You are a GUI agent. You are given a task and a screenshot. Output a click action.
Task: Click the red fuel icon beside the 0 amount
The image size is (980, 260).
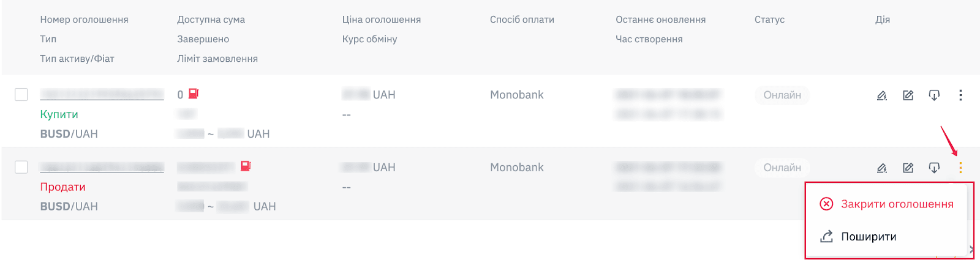[194, 94]
